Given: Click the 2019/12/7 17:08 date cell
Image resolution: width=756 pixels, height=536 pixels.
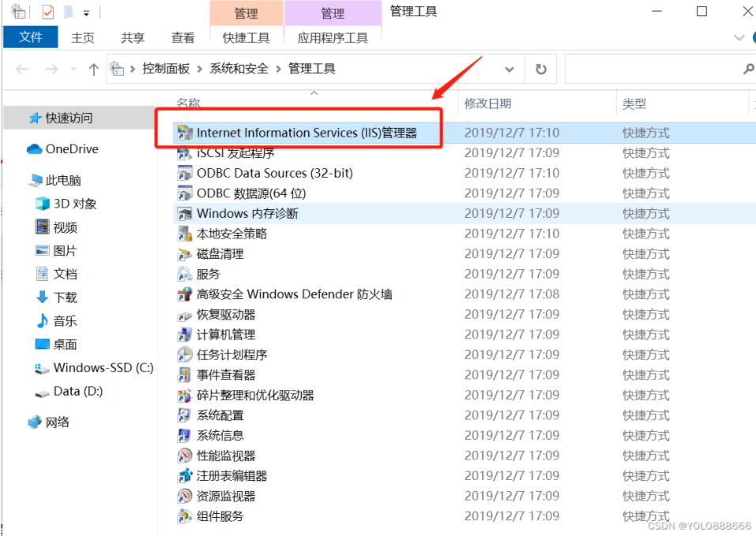Looking at the screenshot, I should pos(512,294).
